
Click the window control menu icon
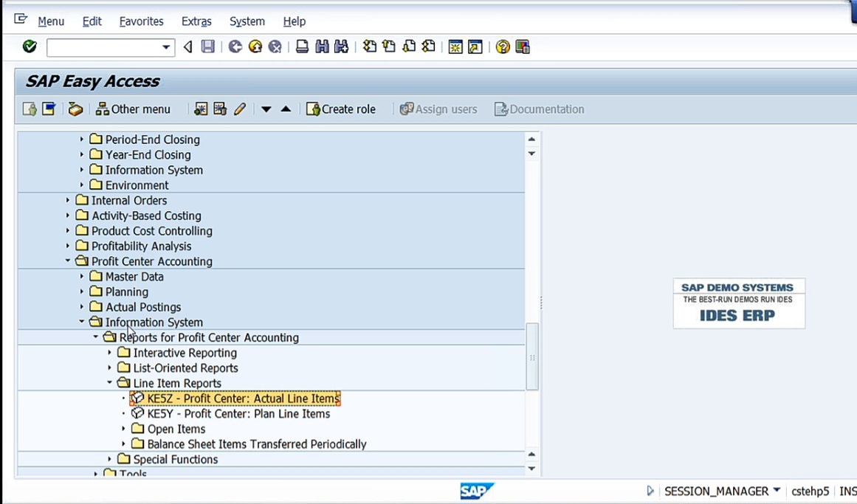[21, 20]
